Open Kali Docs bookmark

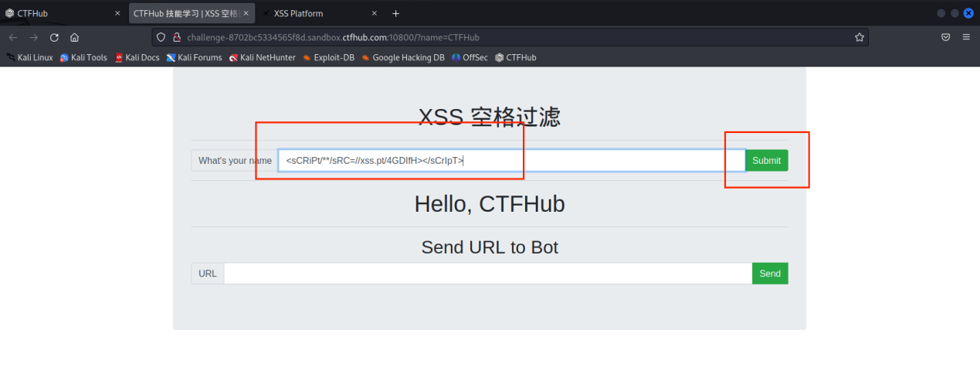[137, 57]
